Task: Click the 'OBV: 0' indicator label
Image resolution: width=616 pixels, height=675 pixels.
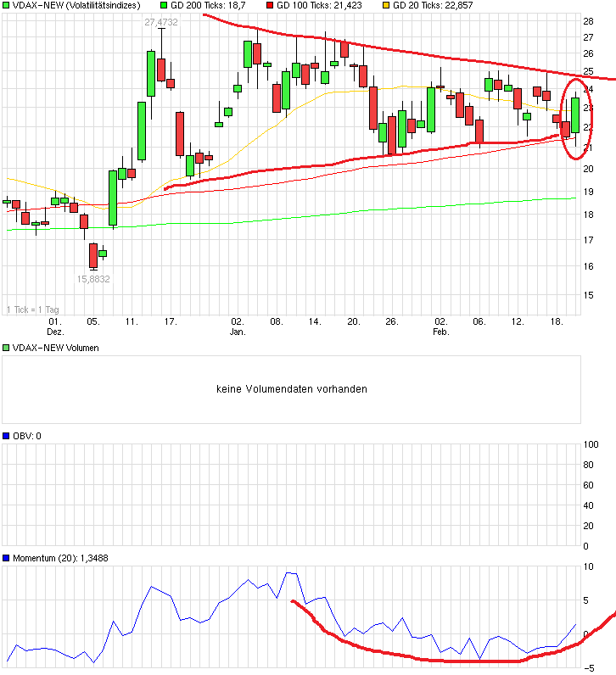Action: tap(27, 436)
